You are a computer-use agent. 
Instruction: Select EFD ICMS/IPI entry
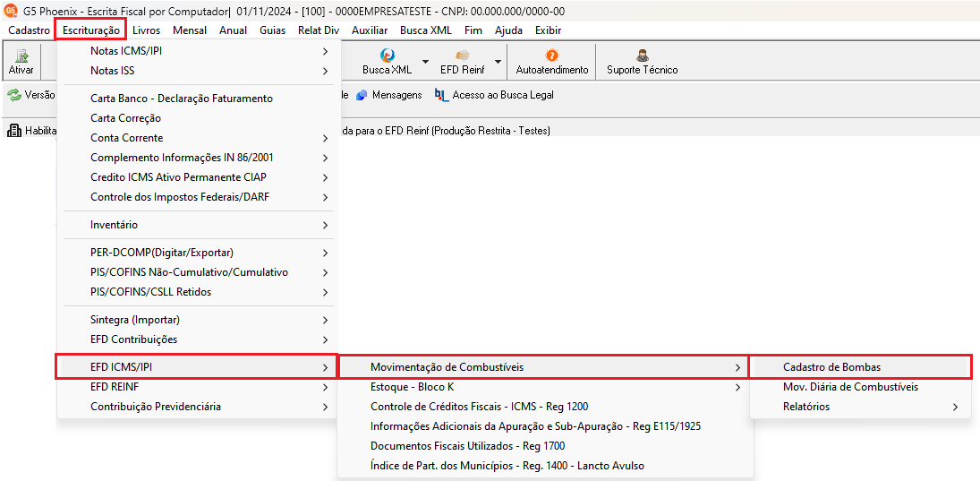pyautogui.click(x=197, y=367)
